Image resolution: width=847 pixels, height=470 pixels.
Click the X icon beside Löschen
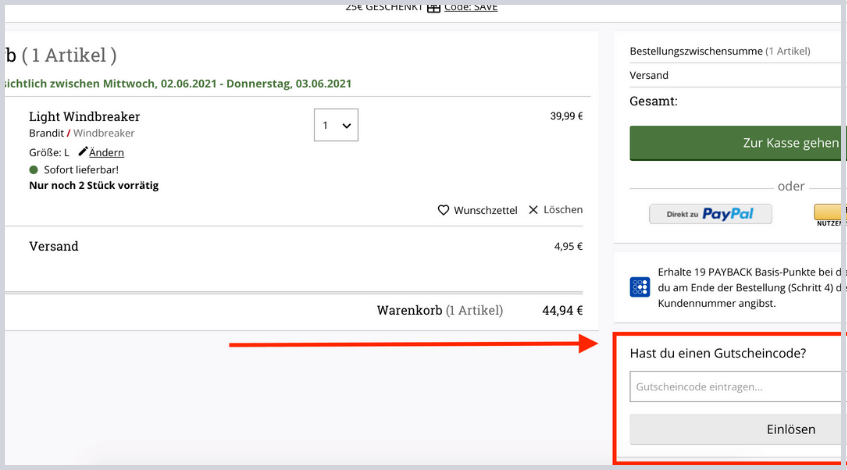coord(533,210)
